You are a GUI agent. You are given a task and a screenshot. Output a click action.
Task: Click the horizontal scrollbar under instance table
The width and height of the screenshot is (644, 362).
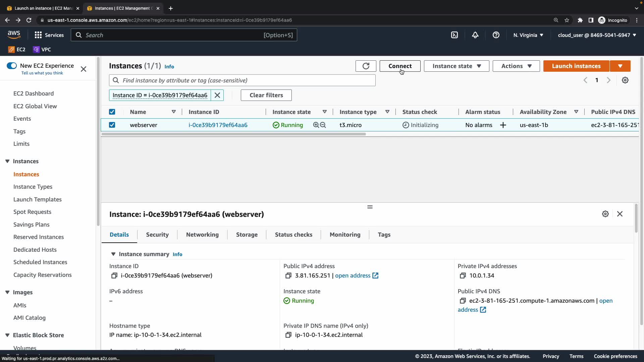coord(233,134)
